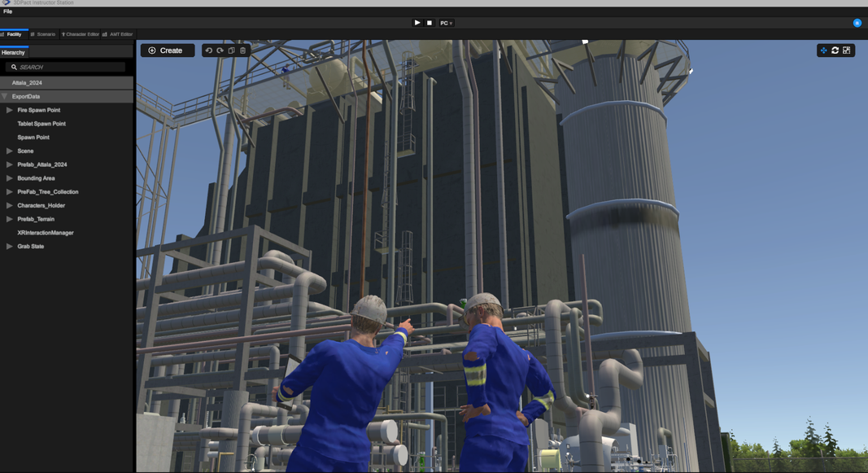The height and width of the screenshot is (473, 868).
Task: Click the Duplicate object icon
Action: [x=231, y=50]
